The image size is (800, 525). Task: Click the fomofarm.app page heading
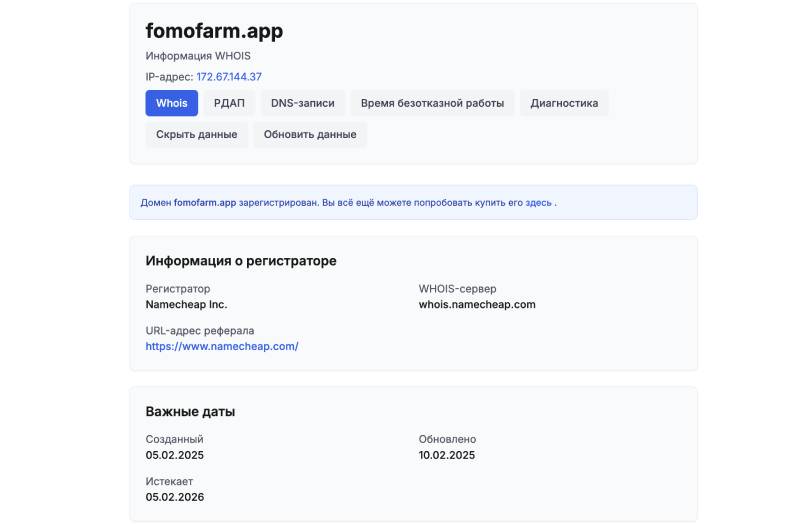click(214, 31)
